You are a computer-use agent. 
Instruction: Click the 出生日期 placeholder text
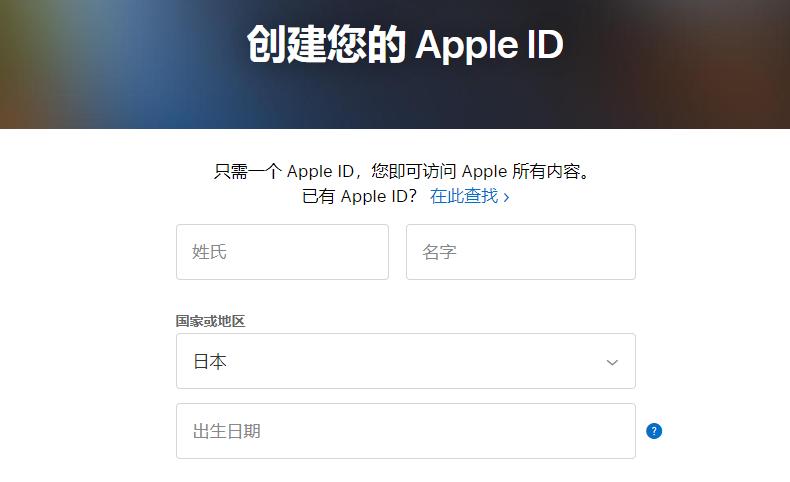point(226,431)
